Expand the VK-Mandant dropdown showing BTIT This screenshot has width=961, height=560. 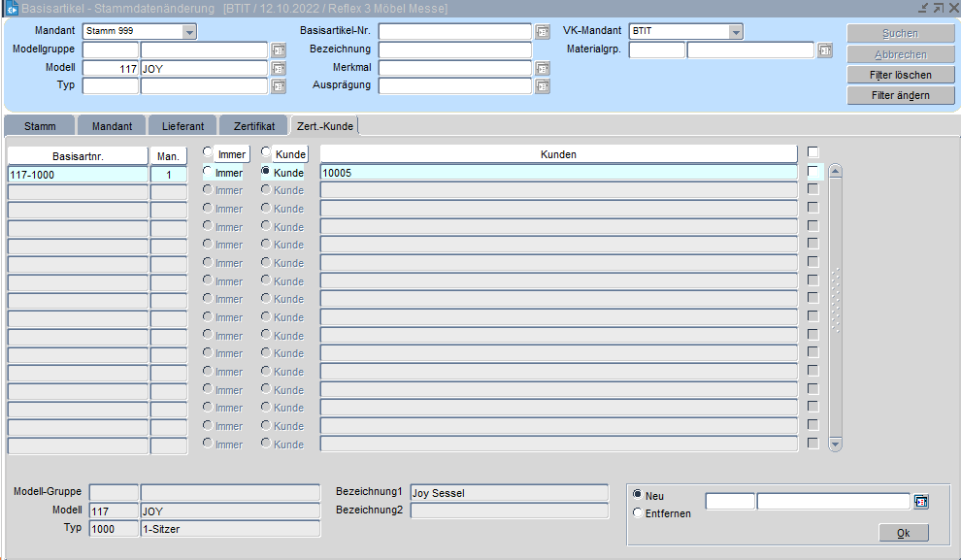coord(736,32)
